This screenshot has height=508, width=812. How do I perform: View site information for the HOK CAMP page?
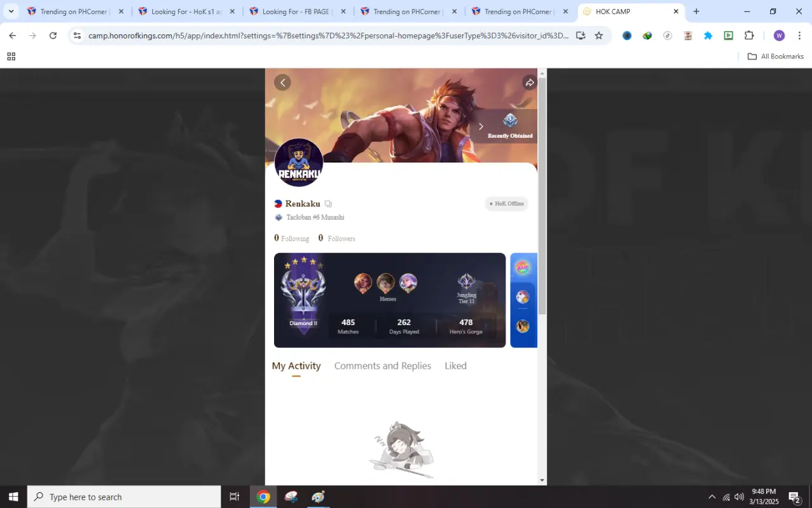click(77, 36)
